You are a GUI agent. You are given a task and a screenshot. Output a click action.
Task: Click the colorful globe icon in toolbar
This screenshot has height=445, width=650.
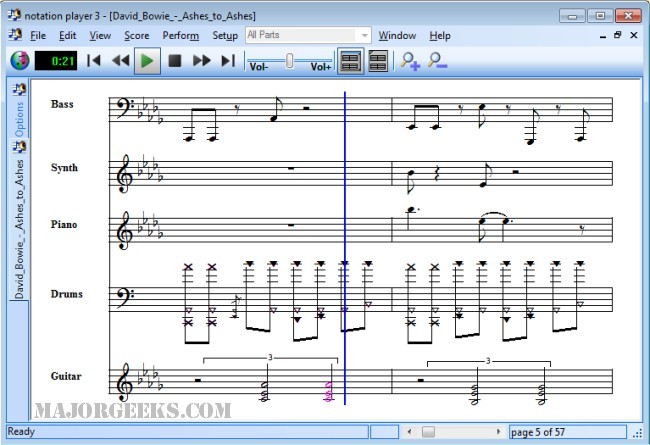(x=18, y=61)
